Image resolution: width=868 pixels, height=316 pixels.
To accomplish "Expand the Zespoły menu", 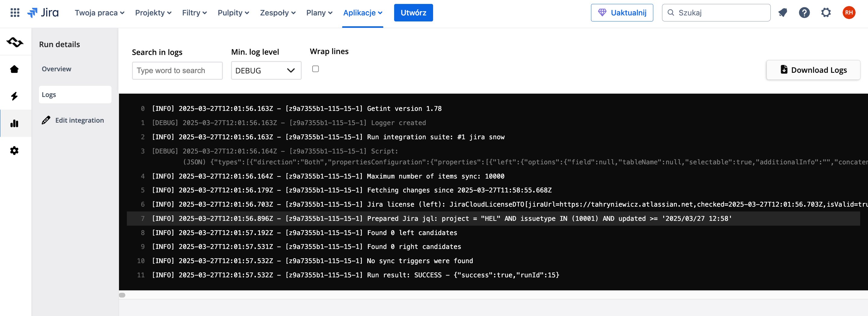I will [x=278, y=13].
